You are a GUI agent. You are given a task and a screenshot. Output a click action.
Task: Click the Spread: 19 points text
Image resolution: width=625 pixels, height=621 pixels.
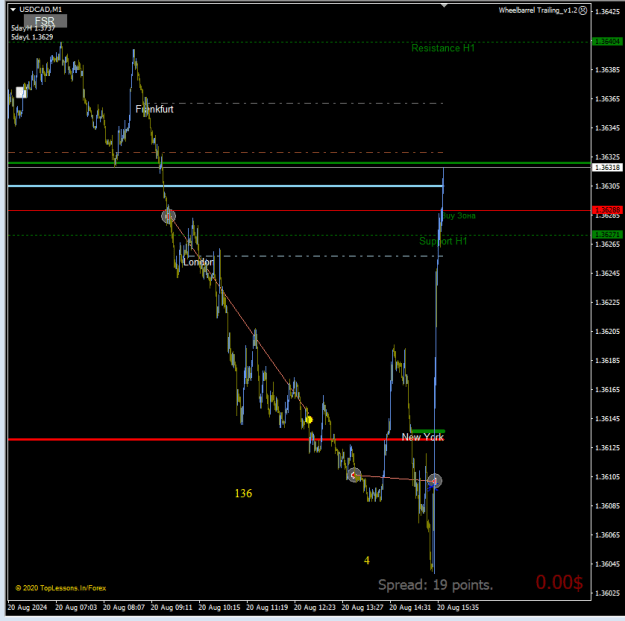click(x=436, y=585)
